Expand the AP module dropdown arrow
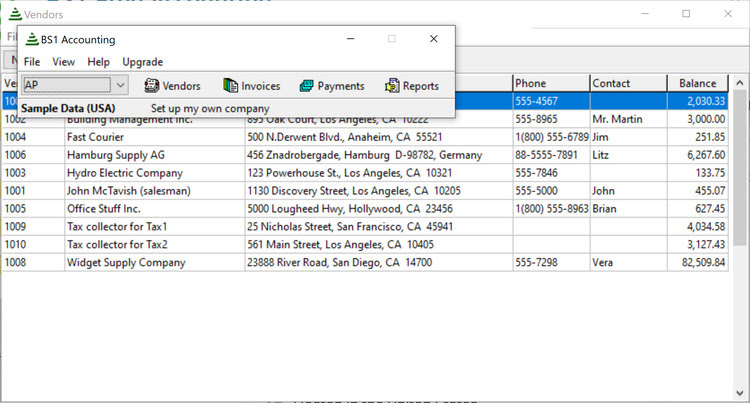The height and width of the screenshot is (403, 750). pyautogui.click(x=121, y=85)
